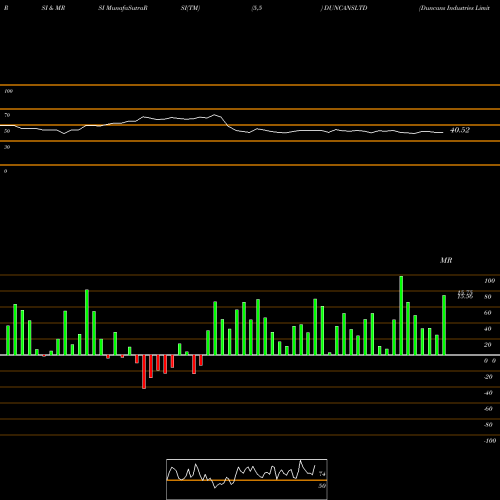Viewport: 500px width, 500px height.
Task: Click the 'SI MunafaSutraR' header text
Action: [123, 8]
